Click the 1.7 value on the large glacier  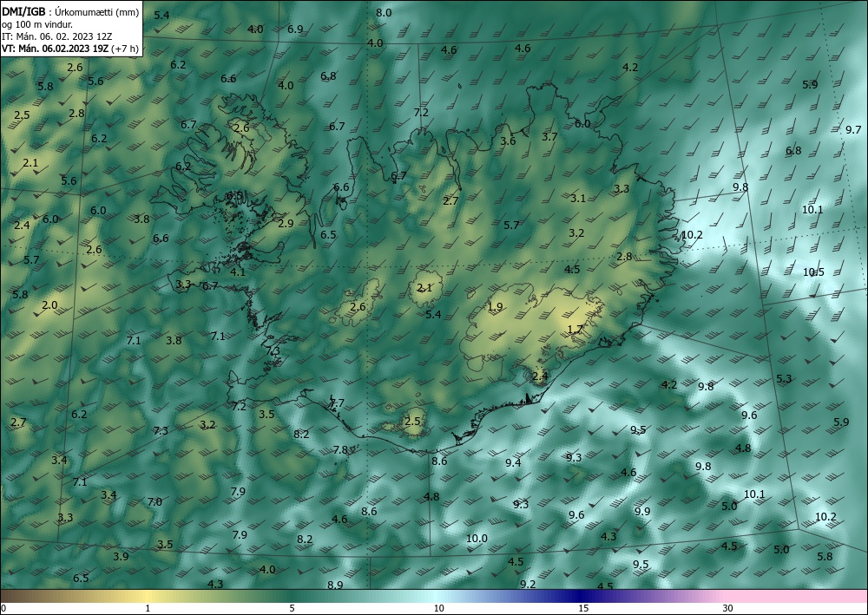tap(575, 329)
